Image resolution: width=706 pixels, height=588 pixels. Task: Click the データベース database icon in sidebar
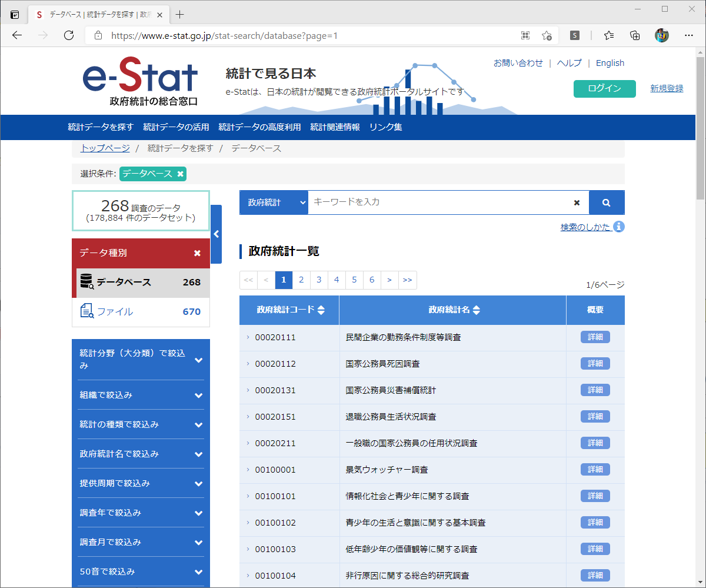click(86, 281)
